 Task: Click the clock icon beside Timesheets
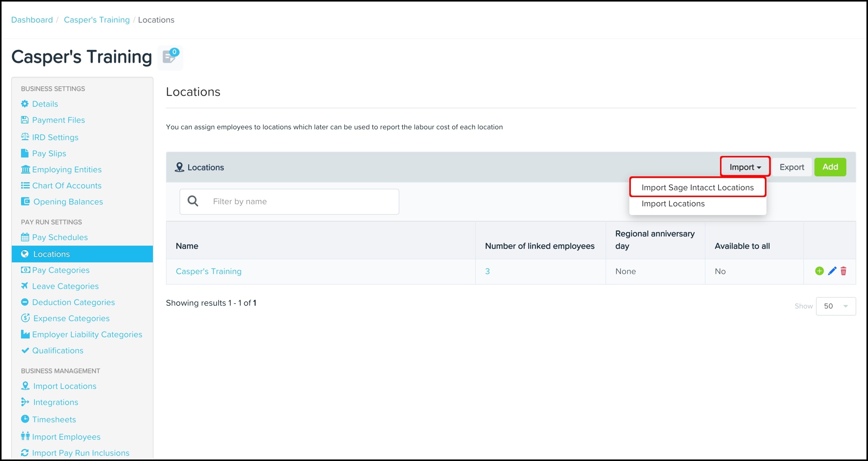pyautogui.click(x=25, y=419)
